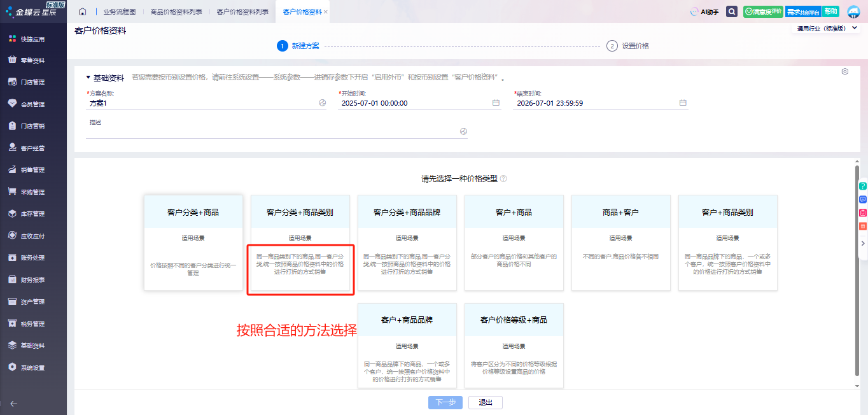This screenshot has width=868, height=415.
Task: Open 销售管理 in the left menu
Action: coord(32,170)
